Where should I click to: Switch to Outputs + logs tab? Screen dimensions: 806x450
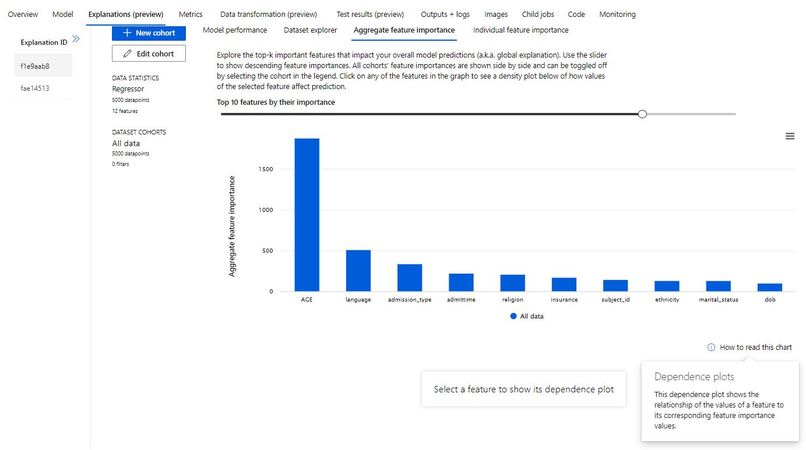point(445,14)
